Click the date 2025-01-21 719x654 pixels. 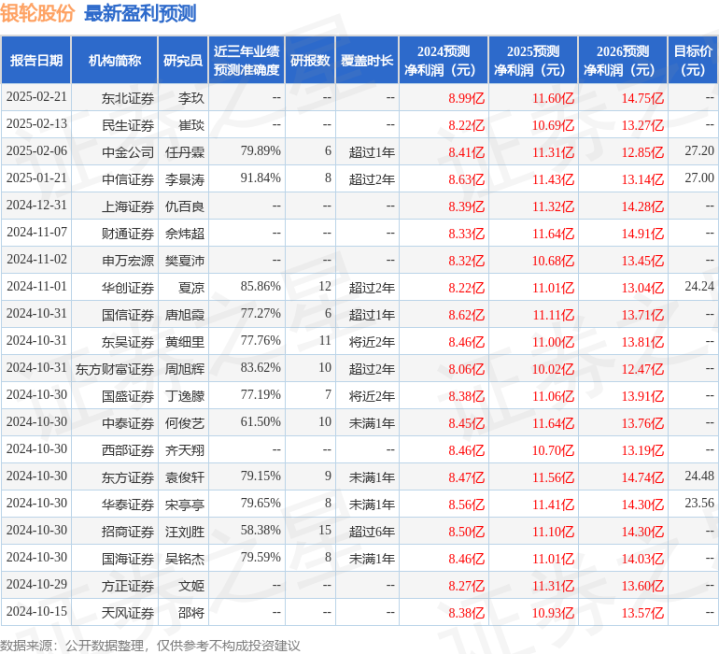click(x=37, y=178)
